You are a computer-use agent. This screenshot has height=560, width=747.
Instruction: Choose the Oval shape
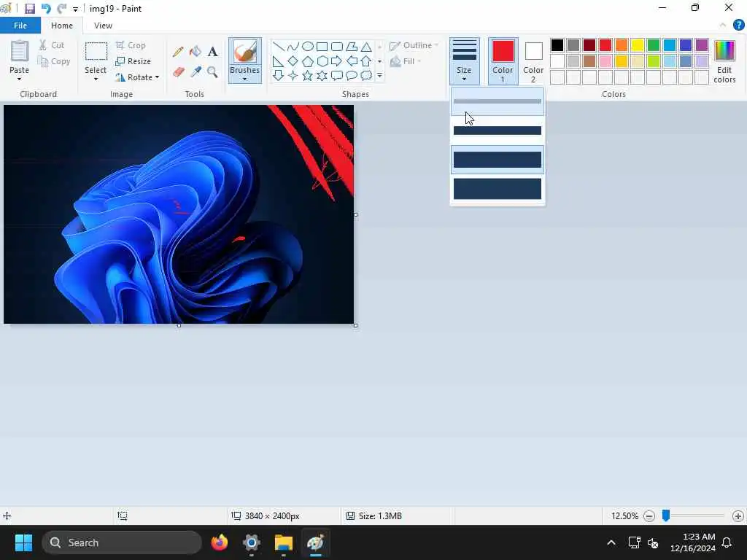click(x=308, y=46)
